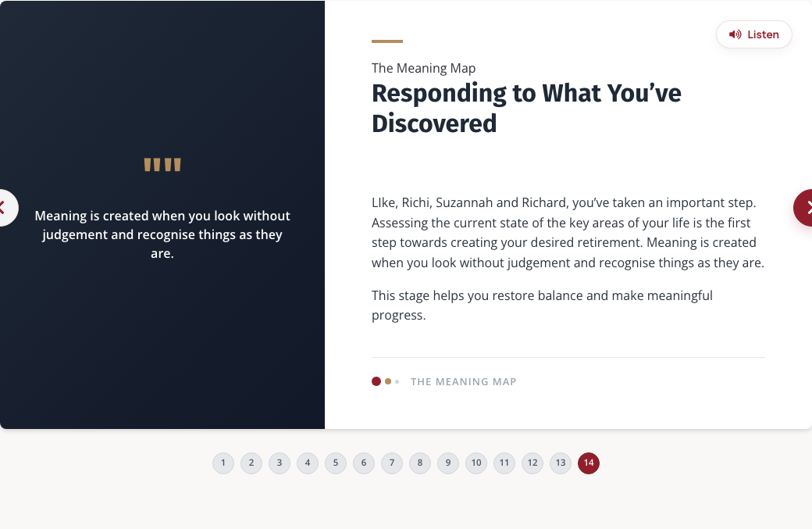This screenshot has width=812, height=529.
Task: Click the red dot beside THE MEANING MAP
Action: coord(376,381)
